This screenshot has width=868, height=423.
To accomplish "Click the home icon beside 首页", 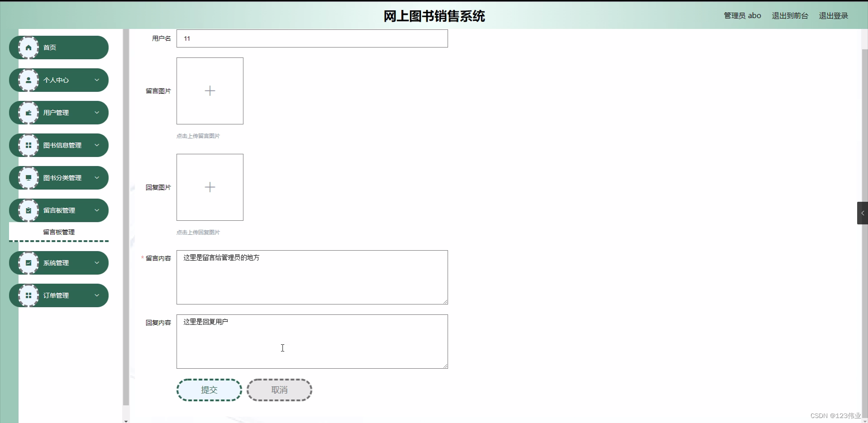I will pyautogui.click(x=28, y=48).
